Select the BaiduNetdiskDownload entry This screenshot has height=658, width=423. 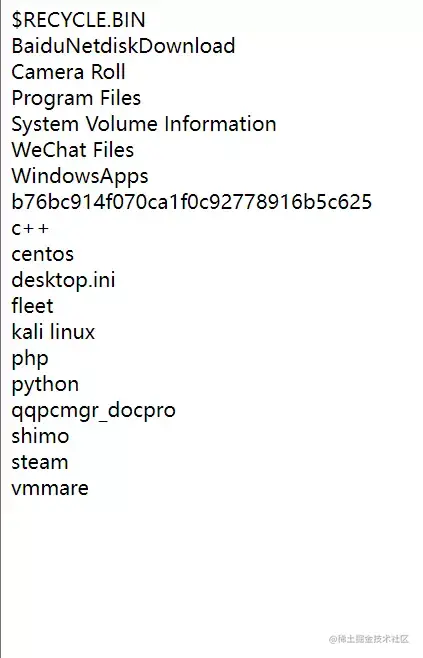click(123, 46)
